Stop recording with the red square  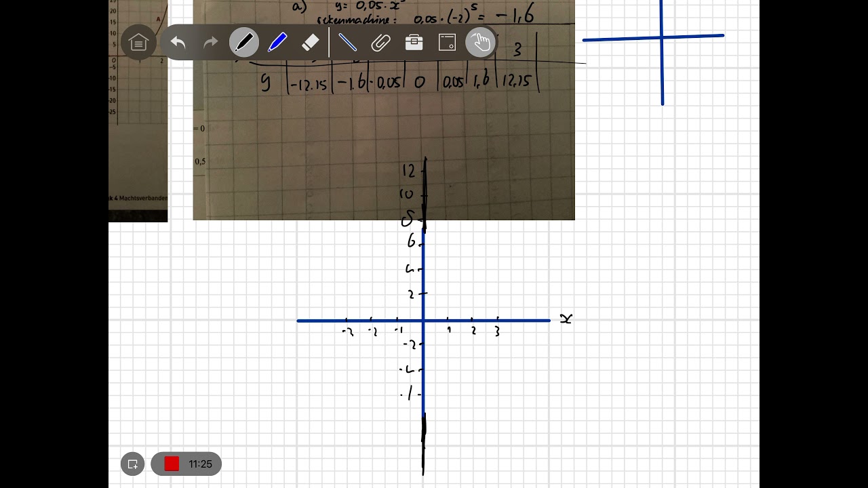click(172, 464)
